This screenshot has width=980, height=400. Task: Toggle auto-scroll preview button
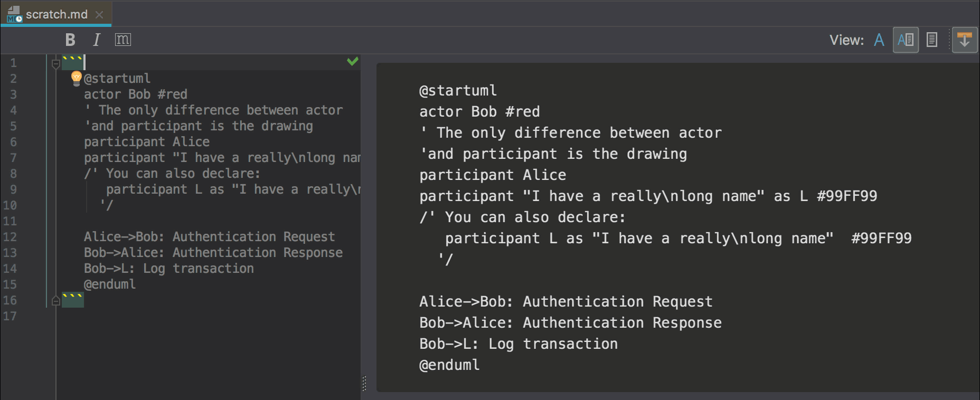965,40
